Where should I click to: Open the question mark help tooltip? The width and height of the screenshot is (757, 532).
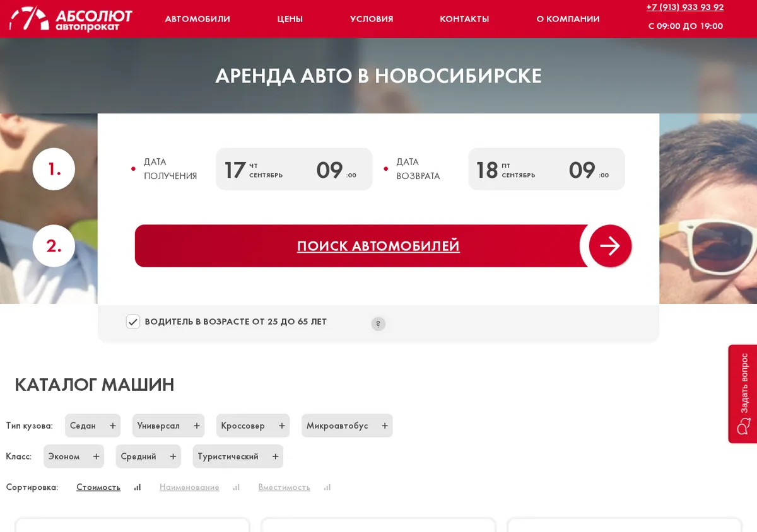(378, 324)
